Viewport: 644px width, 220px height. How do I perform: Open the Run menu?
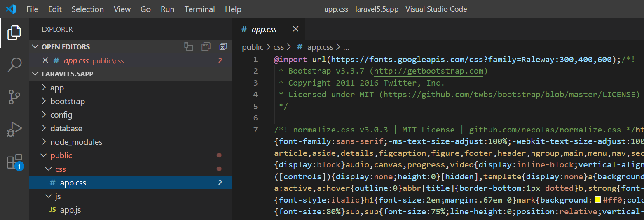[168, 9]
